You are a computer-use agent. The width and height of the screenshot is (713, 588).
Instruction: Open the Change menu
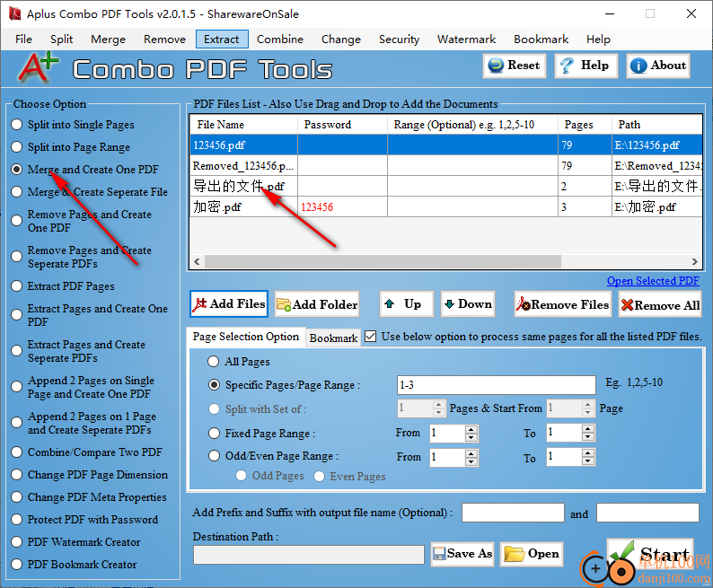point(341,39)
